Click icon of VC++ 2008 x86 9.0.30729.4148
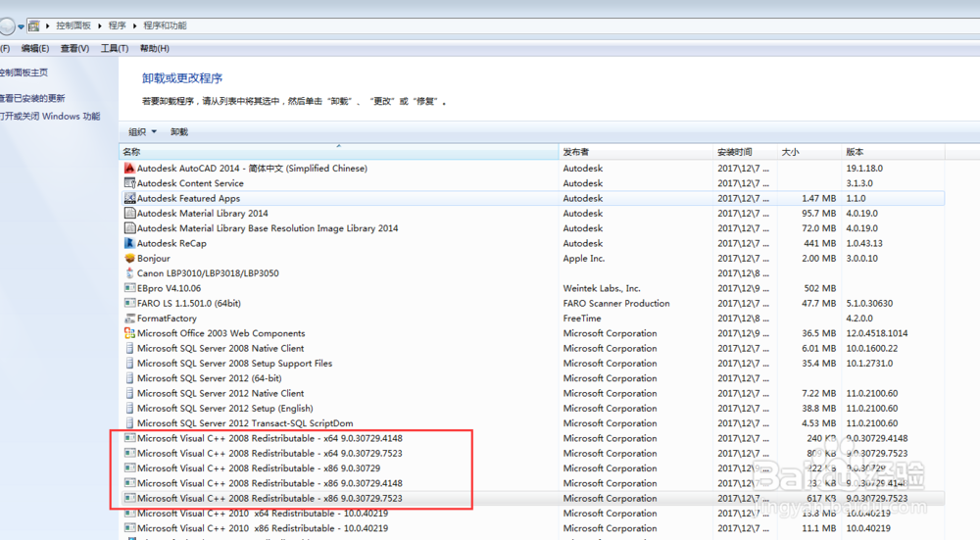980x540 pixels. [x=130, y=483]
